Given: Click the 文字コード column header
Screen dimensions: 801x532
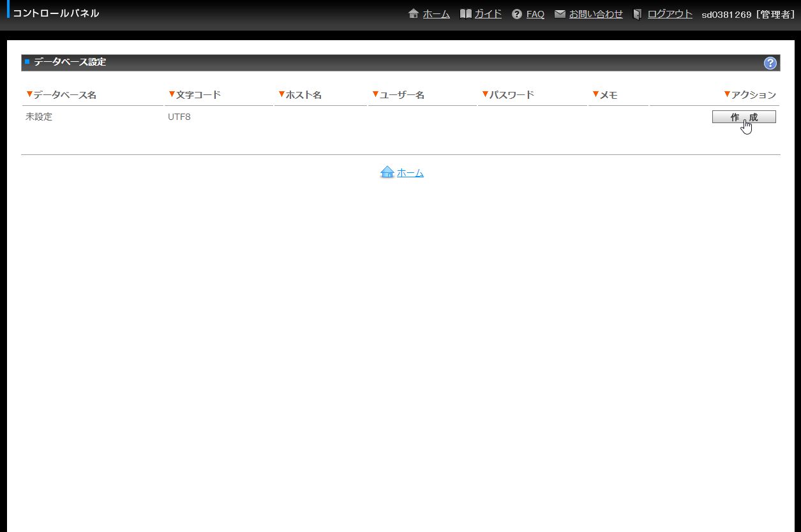Looking at the screenshot, I should coord(195,95).
